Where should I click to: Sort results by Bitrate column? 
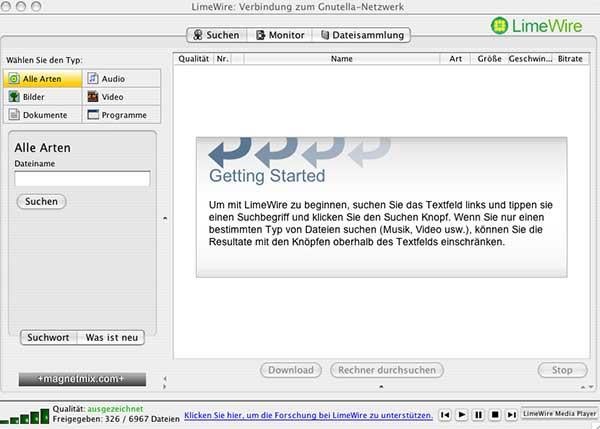coord(570,59)
